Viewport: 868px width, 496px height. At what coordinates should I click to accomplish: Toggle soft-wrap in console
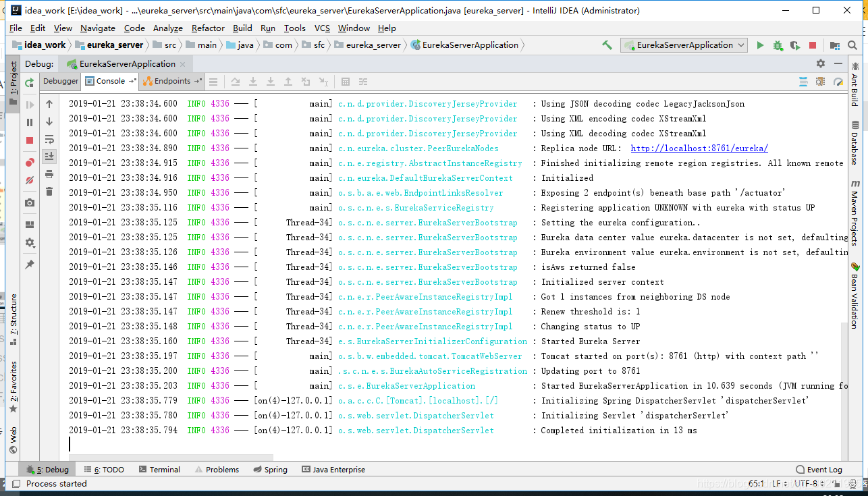coord(49,139)
